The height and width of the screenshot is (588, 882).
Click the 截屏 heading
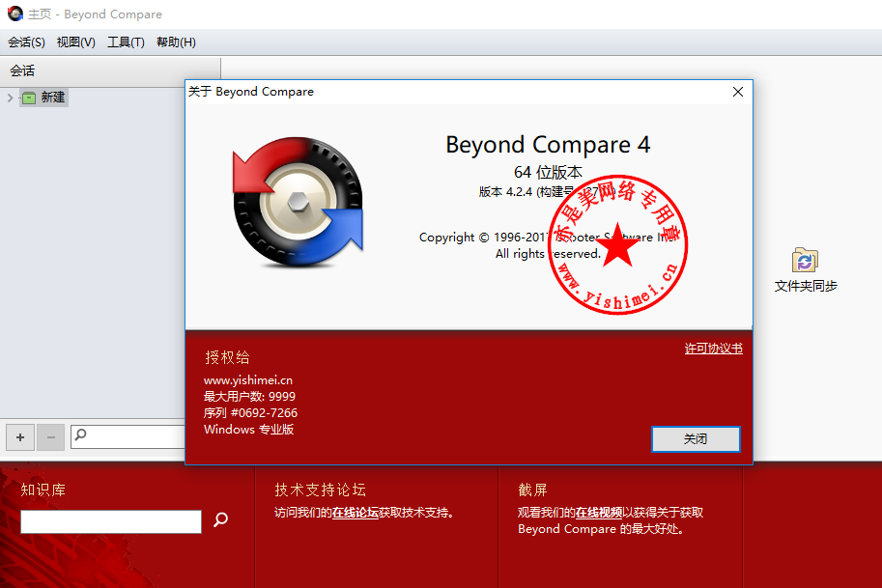pyautogui.click(x=532, y=490)
